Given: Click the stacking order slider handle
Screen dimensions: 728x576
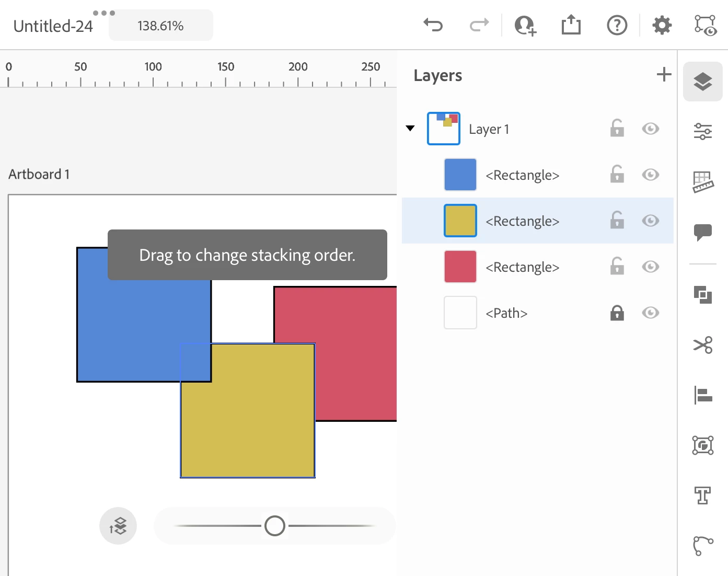Looking at the screenshot, I should (x=275, y=526).
